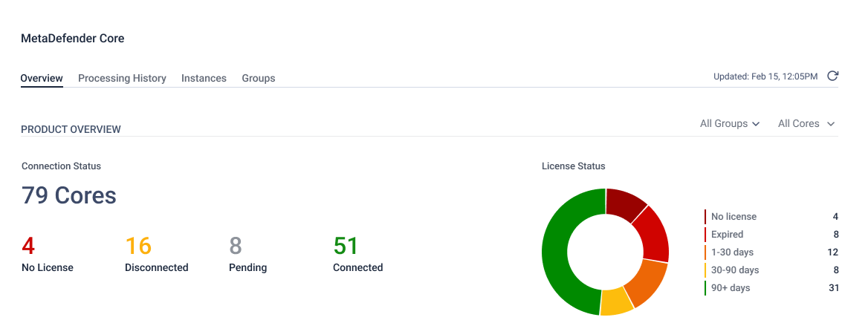
Task: Select the No license legend entry
Action: [x=771, y=217]
